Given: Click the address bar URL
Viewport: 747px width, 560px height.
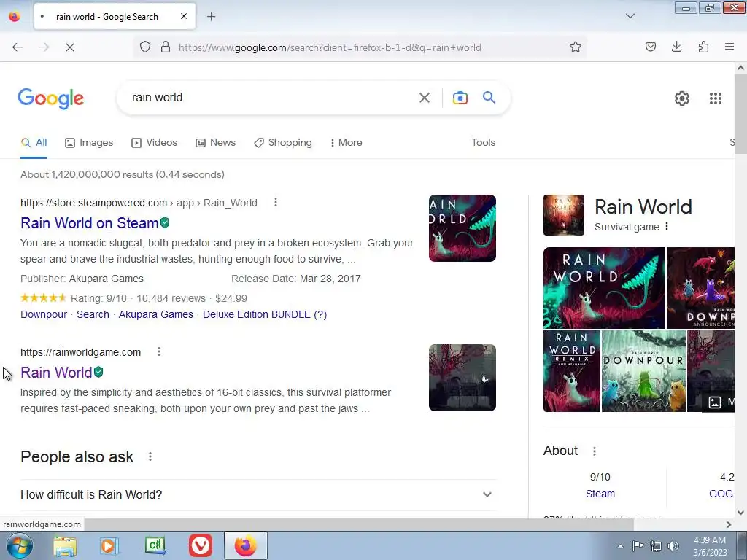Looking at the screenshot, I should point(330,47).
